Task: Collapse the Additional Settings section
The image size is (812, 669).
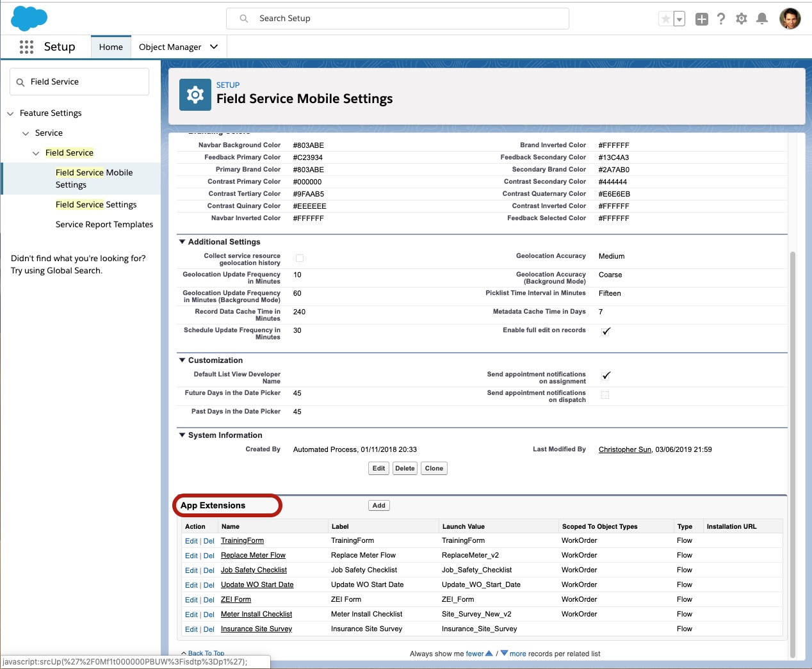Action: tap(183, 242)
